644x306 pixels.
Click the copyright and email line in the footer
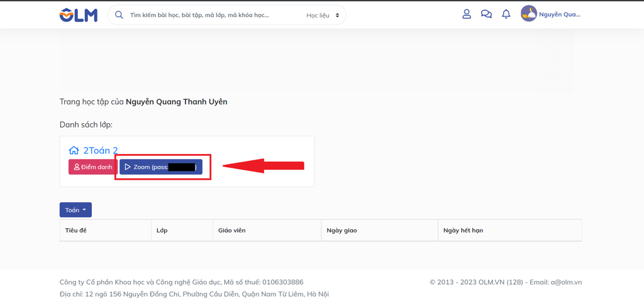tap(506, 282)
